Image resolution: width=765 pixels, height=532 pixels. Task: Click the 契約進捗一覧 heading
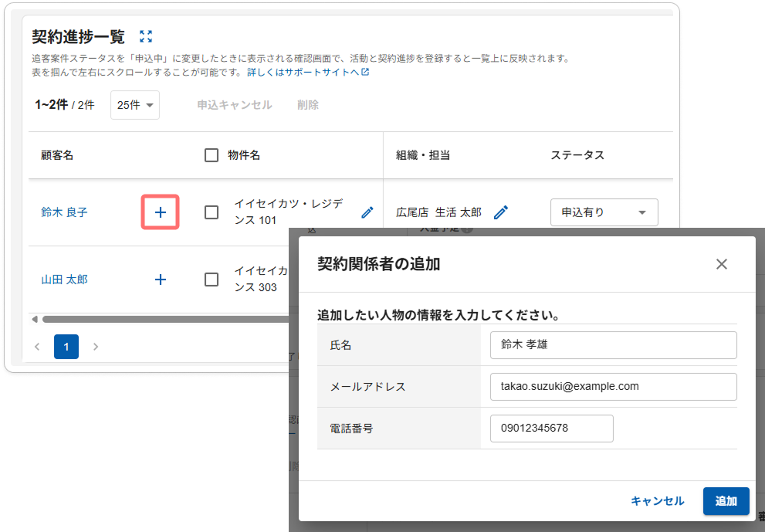79,36
